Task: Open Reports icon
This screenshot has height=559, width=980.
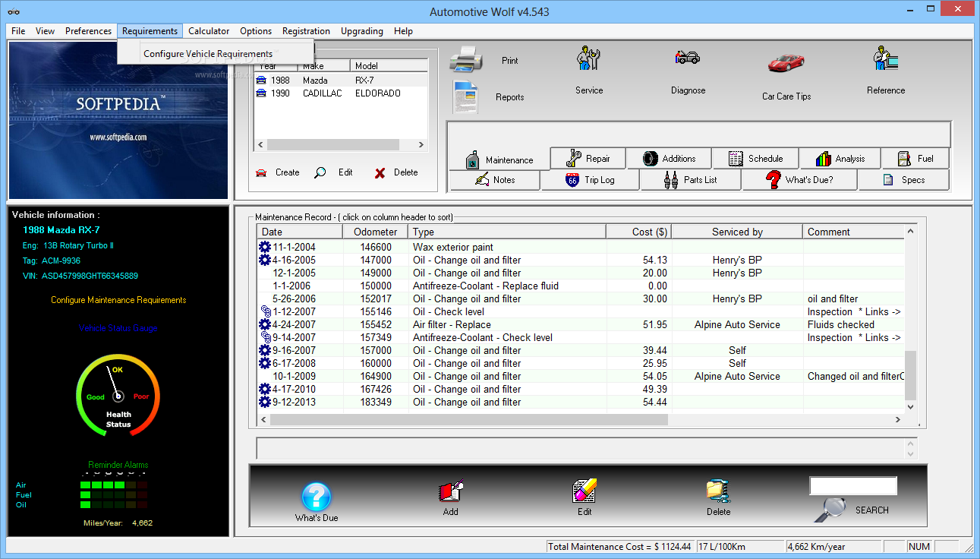Action: tap(466, 96)
